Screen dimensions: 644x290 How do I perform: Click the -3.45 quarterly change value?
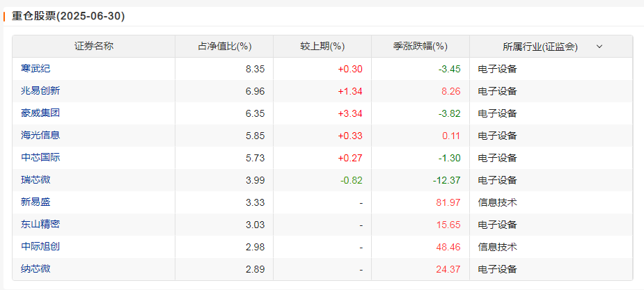450,69
